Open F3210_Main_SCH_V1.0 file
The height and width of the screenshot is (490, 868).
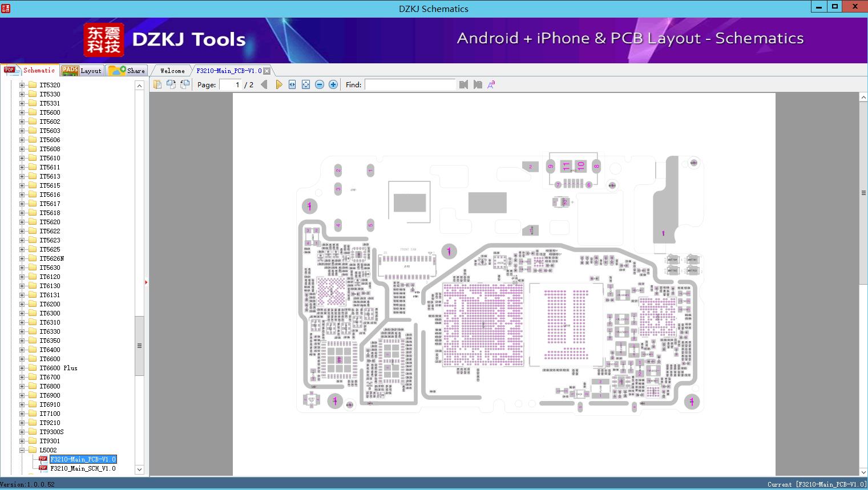(x=83, y=468)
